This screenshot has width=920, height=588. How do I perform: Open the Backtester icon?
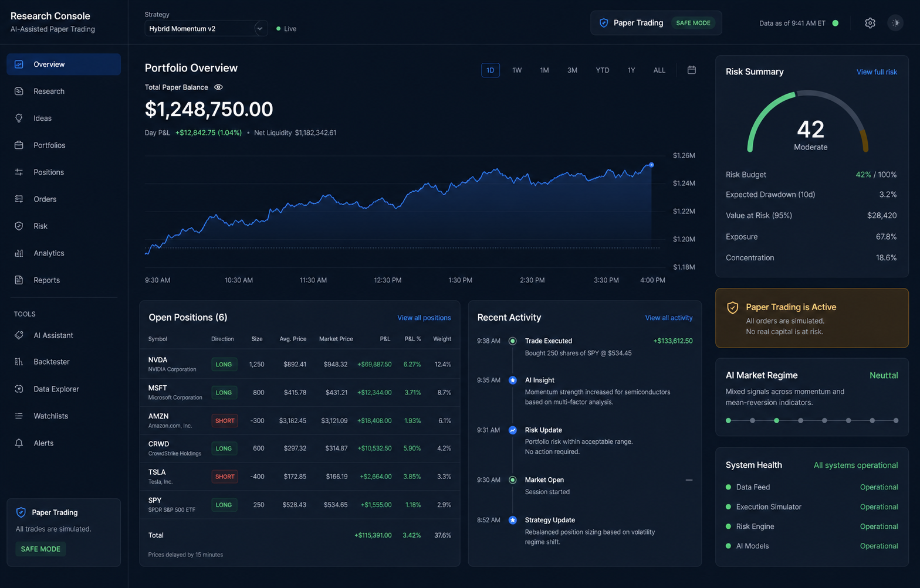pos(19,362)
